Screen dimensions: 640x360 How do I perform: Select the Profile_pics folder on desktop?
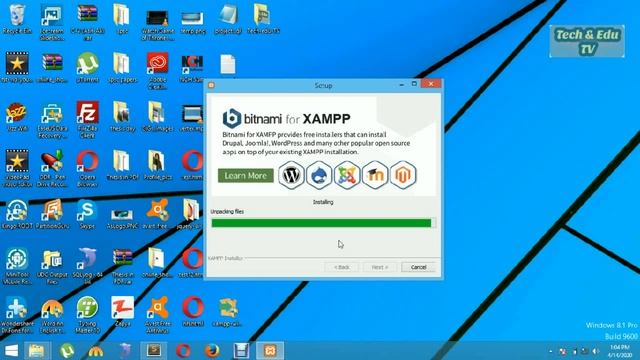[x=158, y=165]
